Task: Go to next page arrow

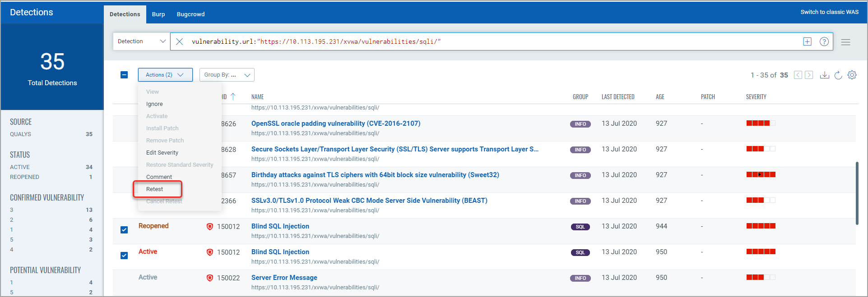Action: pyautogui.click(x=809, y=75)
